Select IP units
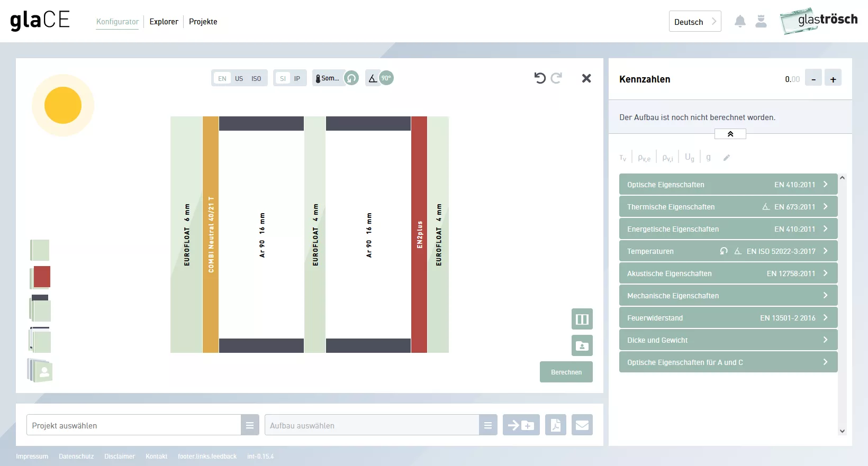868x466 pixels. click(x=297, y=78)
